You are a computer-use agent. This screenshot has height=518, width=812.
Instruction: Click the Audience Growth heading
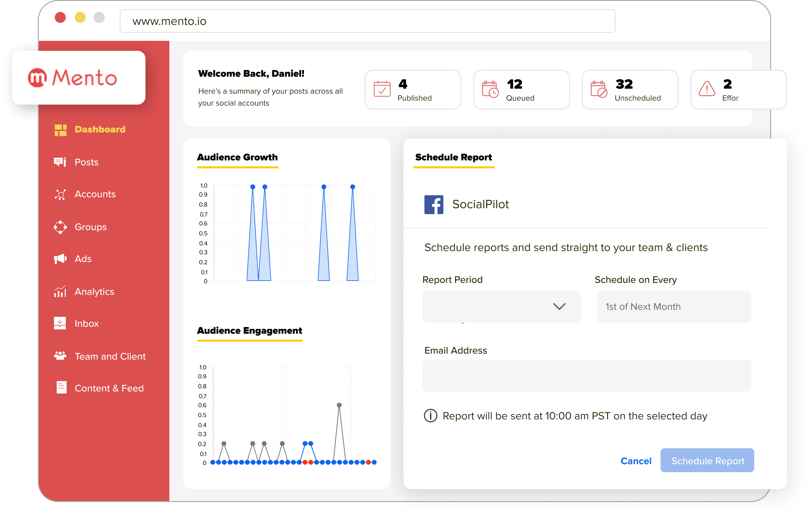coord(238,157)
